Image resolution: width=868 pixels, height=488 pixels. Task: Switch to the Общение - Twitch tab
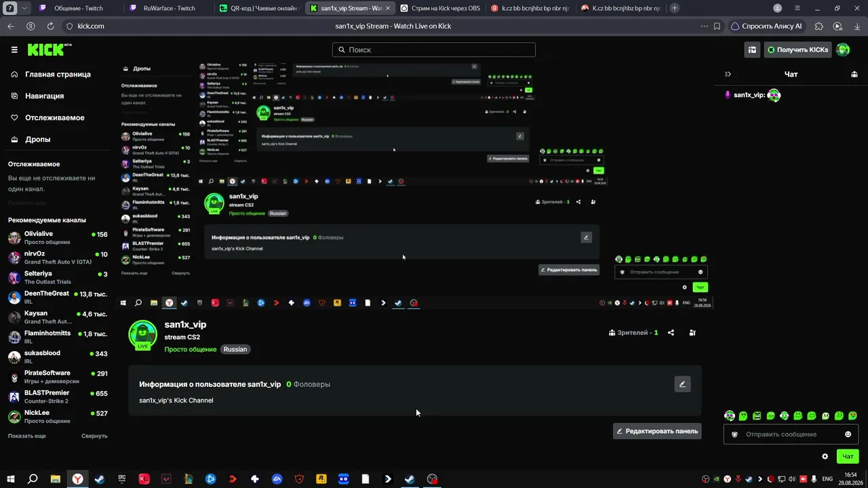pyautogui.click(x=79, y=8)
